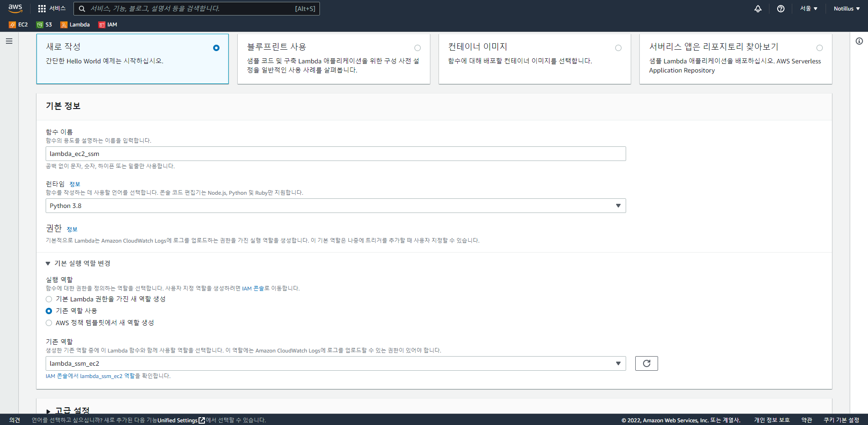This screenshot has height=425, width=868.
Task: Open the AWS home logo
Action: tap(15, 8)
